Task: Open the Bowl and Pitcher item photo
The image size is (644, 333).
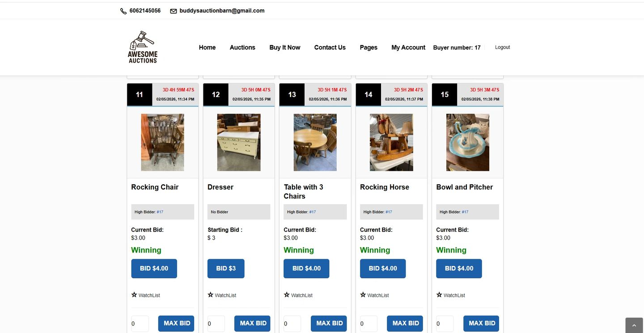Action: (467, 142)
